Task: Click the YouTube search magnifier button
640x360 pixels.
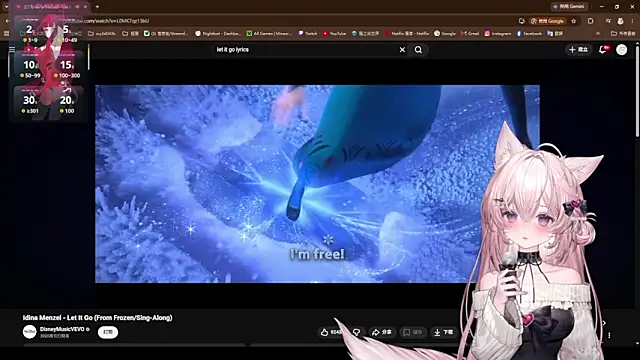Action: coord(418,50)
